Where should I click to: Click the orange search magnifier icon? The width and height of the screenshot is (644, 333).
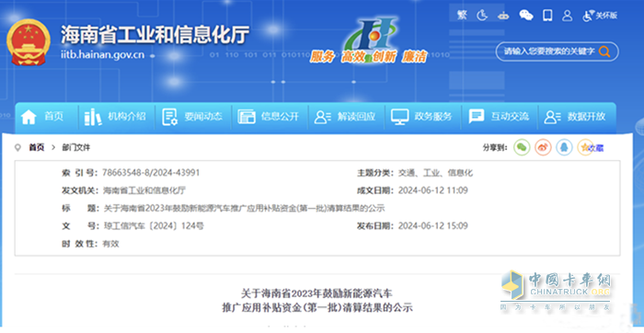point(604,52)
